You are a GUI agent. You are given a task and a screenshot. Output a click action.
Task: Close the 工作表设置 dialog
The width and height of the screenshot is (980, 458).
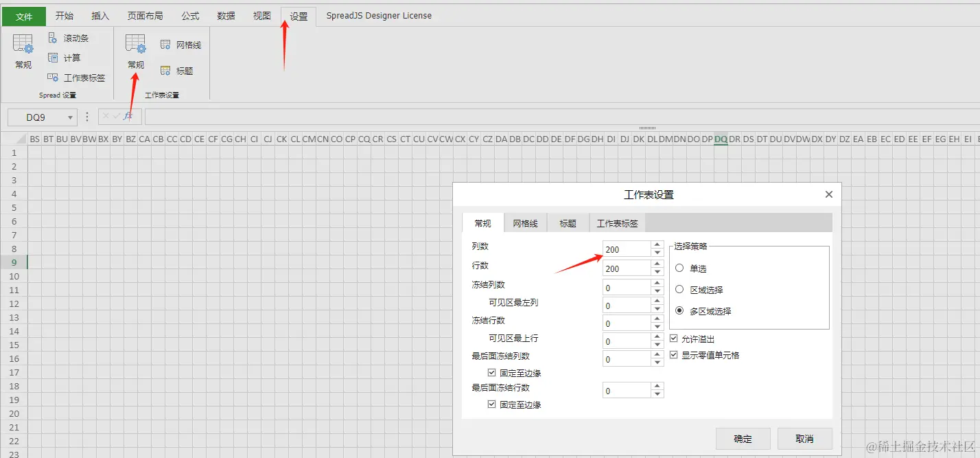[x=828, y=194]
